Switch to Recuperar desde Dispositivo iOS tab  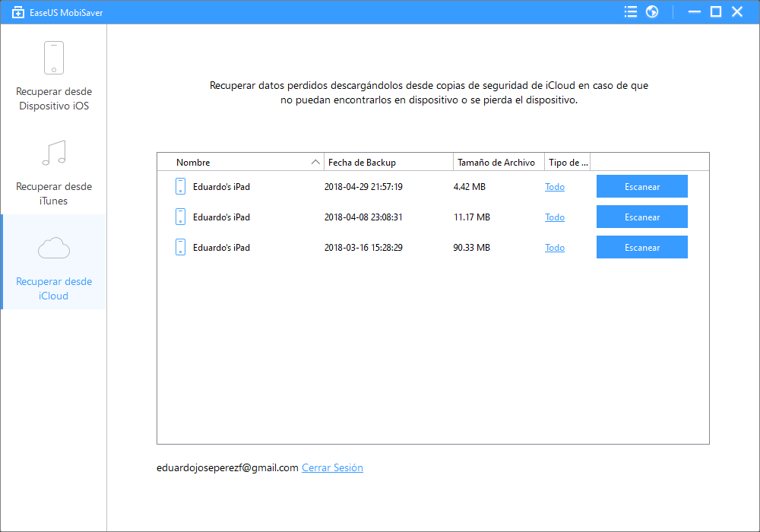coord(53,99)
